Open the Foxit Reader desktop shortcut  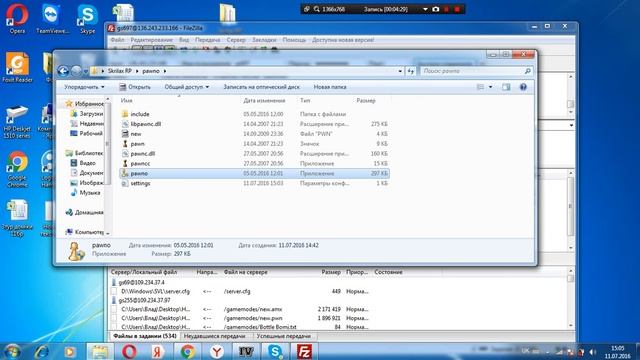click(x=17, y=67)
